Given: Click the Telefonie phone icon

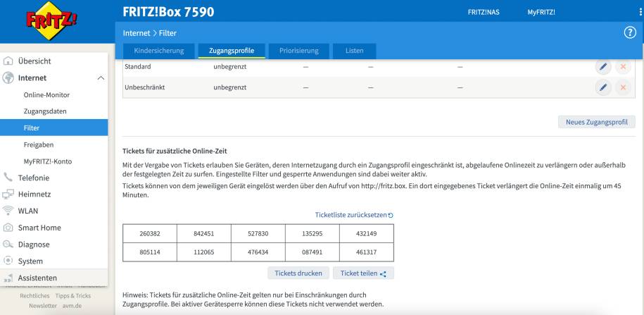Looking at the screenshot, I should [x=8, y=178].
